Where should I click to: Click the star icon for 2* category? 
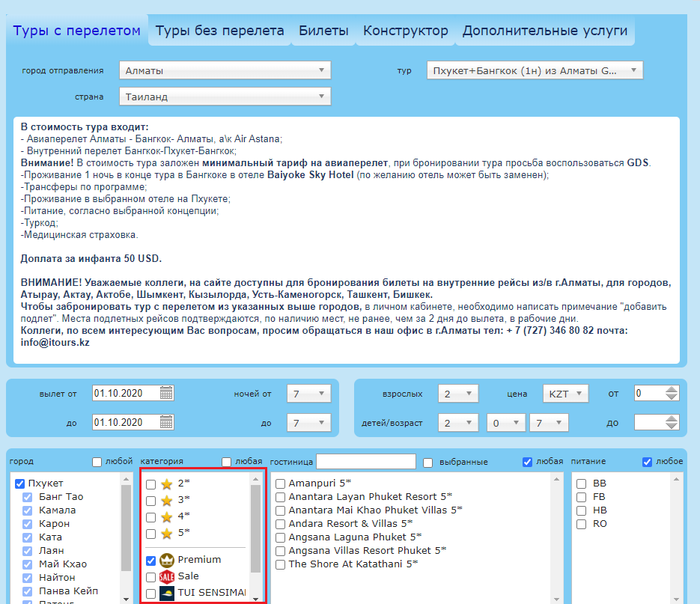coord(166,484)
